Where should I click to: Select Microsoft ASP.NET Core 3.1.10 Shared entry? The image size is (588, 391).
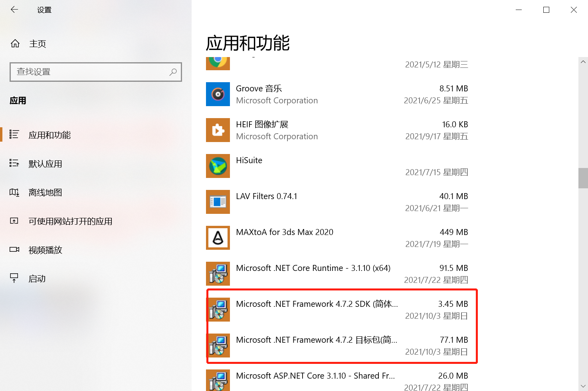coord(315,376)
